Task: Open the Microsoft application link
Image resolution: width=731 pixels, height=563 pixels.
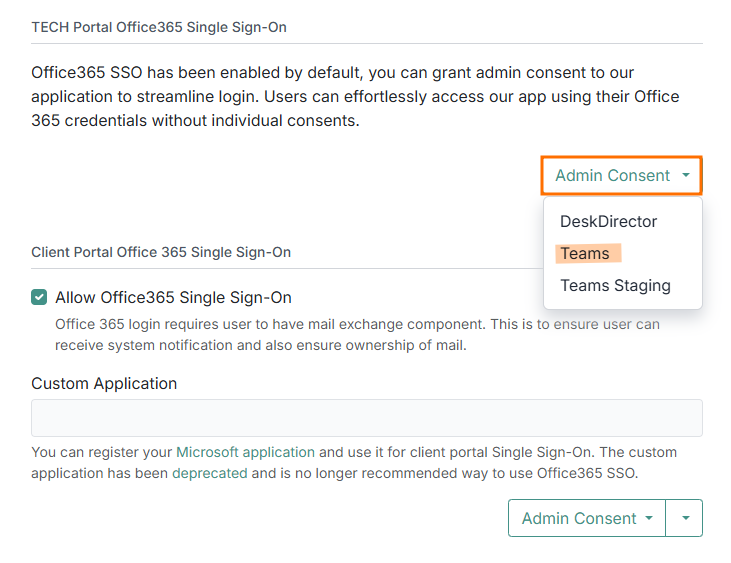Action: [245, 452]
